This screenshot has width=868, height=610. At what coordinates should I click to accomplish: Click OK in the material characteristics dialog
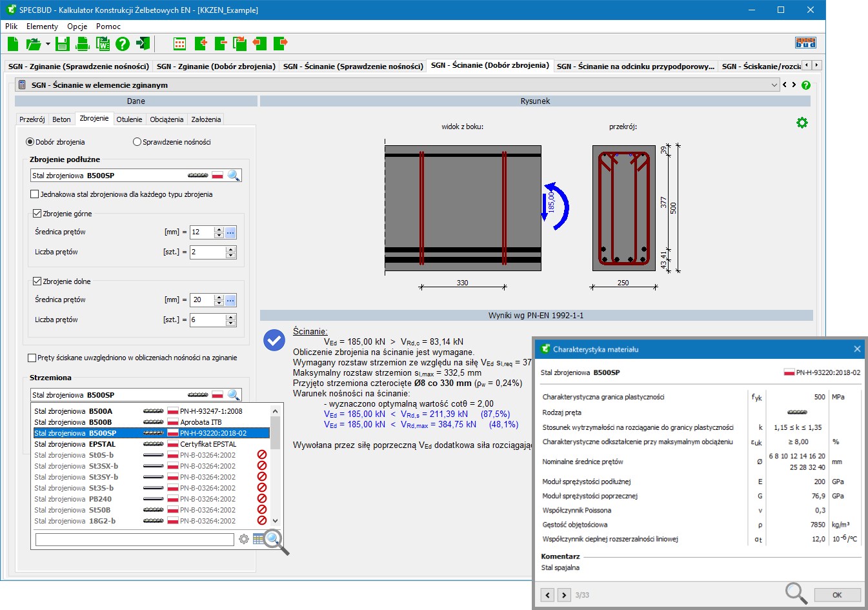(836, 595)
